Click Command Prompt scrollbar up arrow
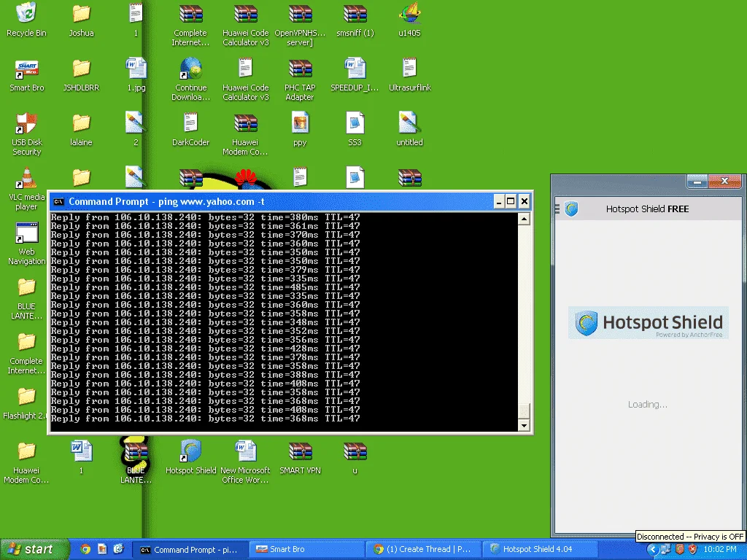The height and width of the screenshot is (560, 747). click(x=524, y=219)
